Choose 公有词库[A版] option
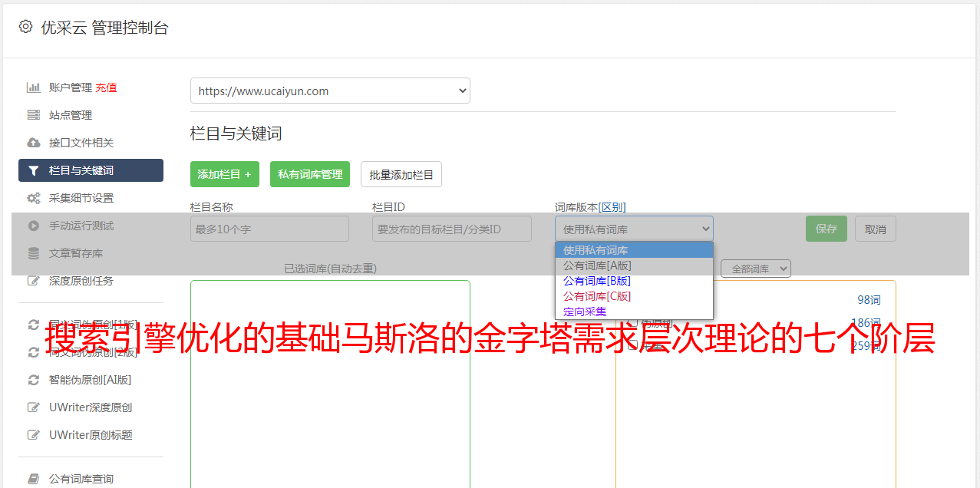The width and height of the screenshot is (980, 488). 634,265
